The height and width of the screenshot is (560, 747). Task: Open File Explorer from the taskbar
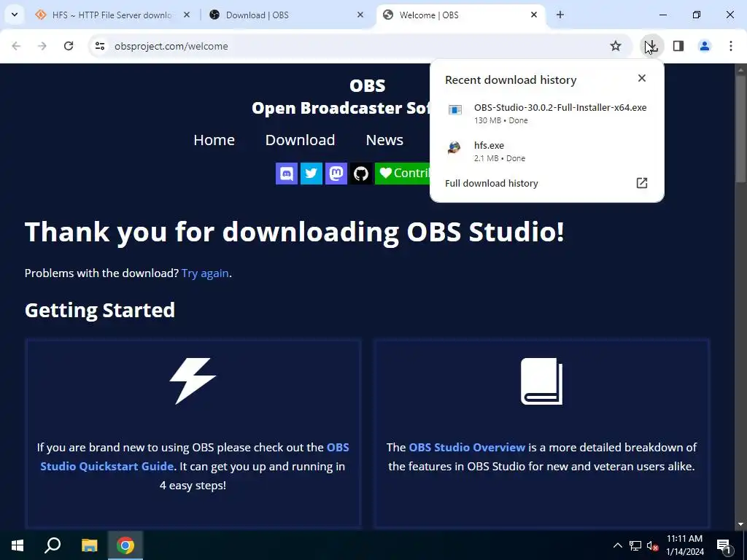(x=89, y=545)
